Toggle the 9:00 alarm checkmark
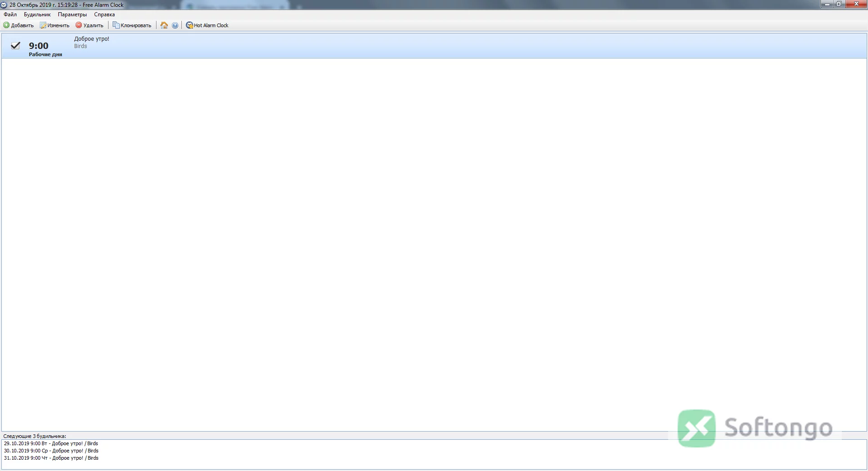Screen dimensions: 868x471 [15, 45]
